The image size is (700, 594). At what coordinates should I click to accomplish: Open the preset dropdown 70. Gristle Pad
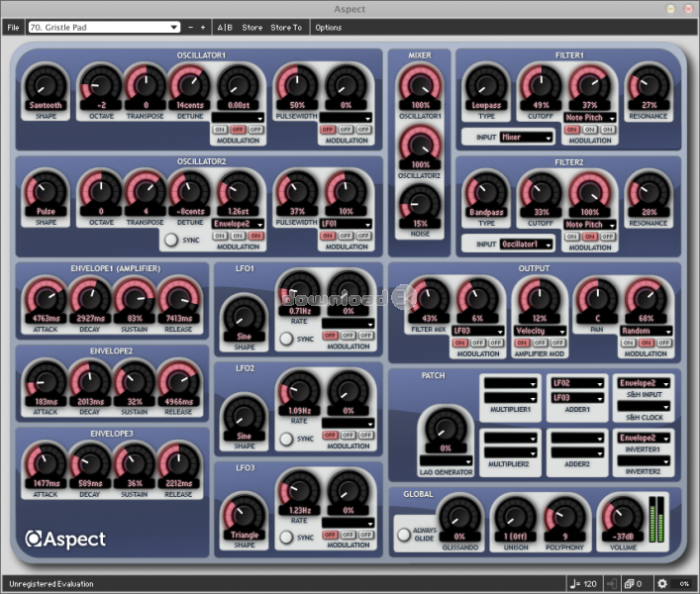pyautogui.click(x=104, y=27)
